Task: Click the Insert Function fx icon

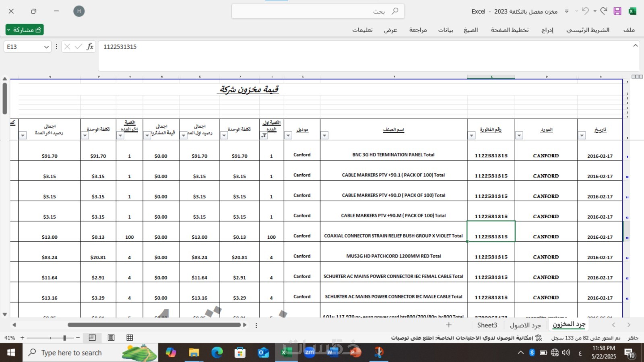Action: point(90,47)
